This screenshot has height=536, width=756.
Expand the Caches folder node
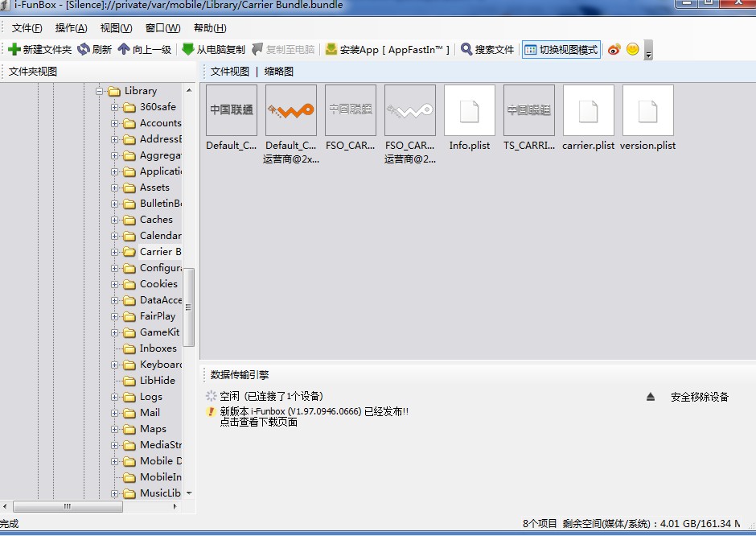point(115,220)
